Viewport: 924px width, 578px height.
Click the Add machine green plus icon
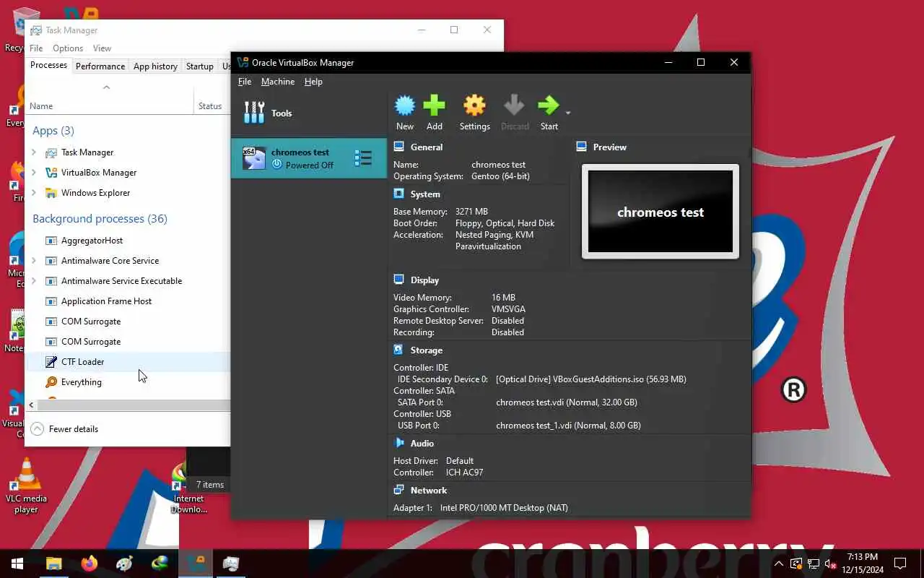[434, 105]
